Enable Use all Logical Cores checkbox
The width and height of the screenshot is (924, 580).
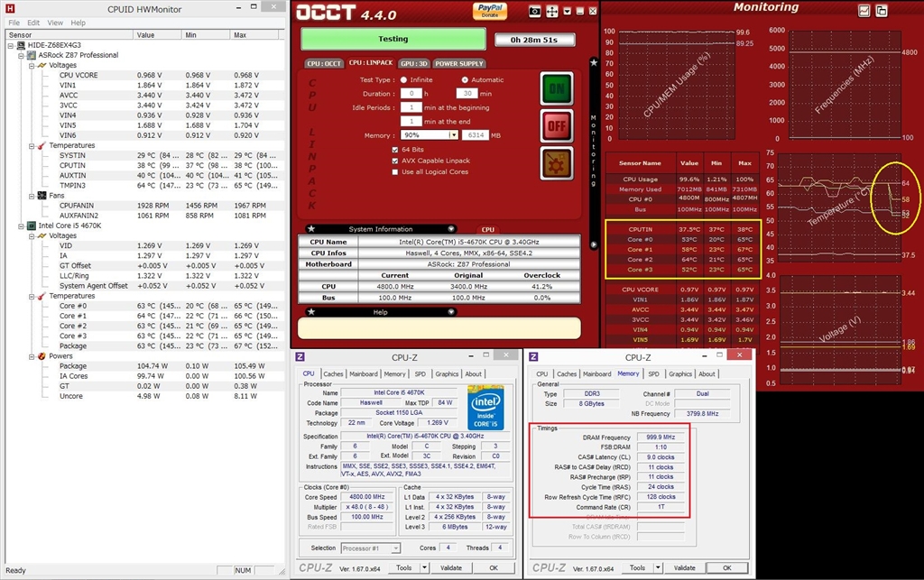(395, 172)
